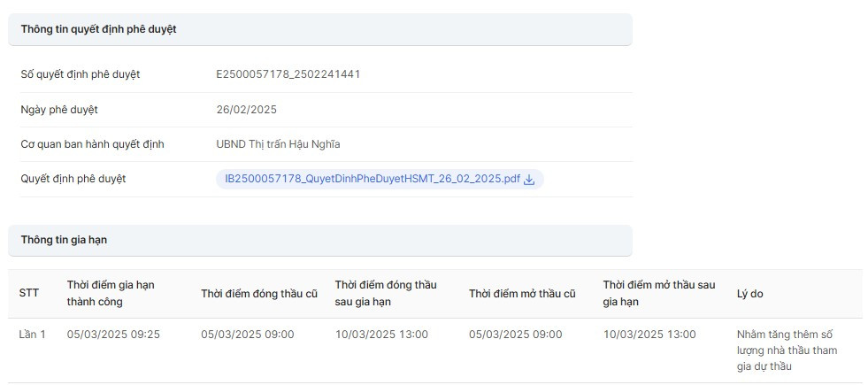Select the "Thời điểm mở thầu sau gia hạn" header

[x=659, y=294]
